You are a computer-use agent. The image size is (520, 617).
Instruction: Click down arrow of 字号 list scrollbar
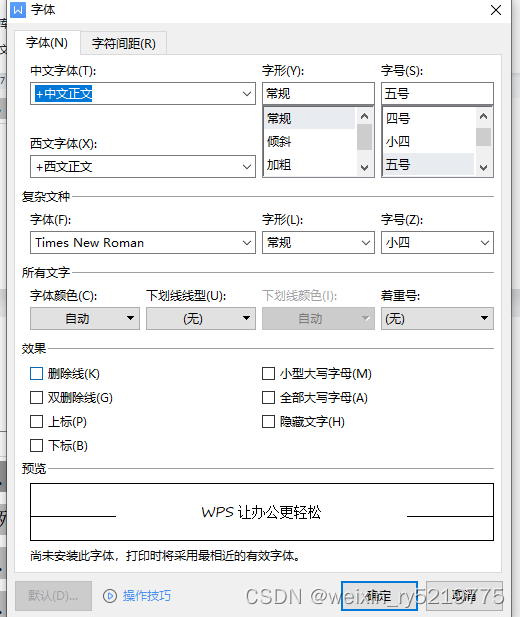click(483, 168)
